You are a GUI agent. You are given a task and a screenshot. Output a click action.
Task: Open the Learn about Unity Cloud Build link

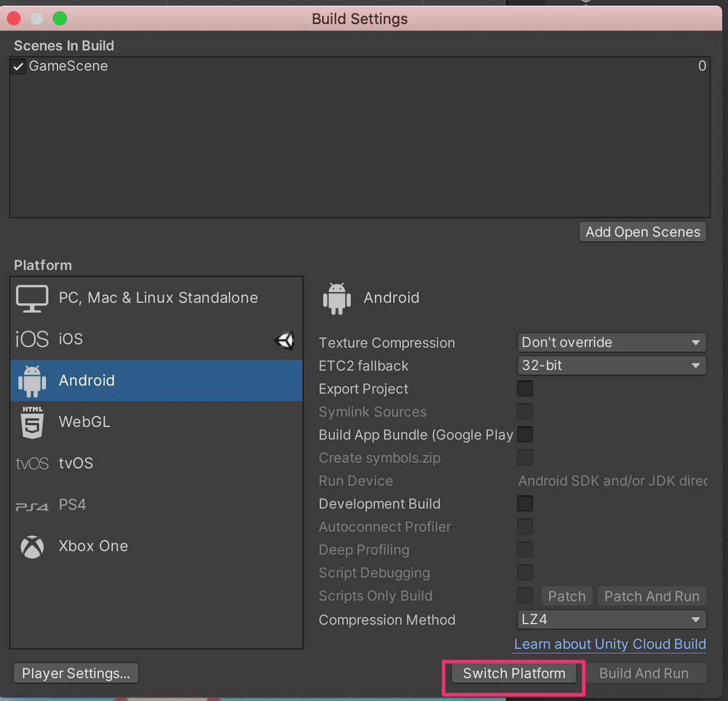click(610, 644)
